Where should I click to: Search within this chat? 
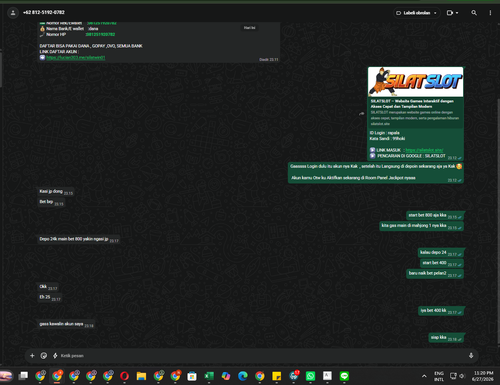tap(474, 13)
